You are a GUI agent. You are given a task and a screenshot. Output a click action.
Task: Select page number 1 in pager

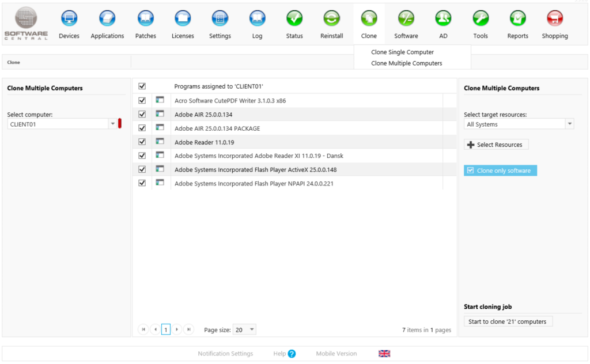pos(166,329)
